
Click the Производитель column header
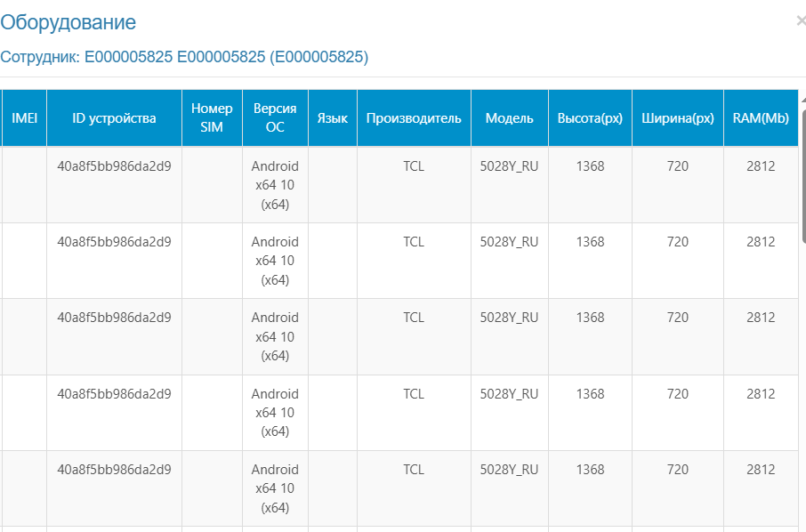(x=414, y=118)
